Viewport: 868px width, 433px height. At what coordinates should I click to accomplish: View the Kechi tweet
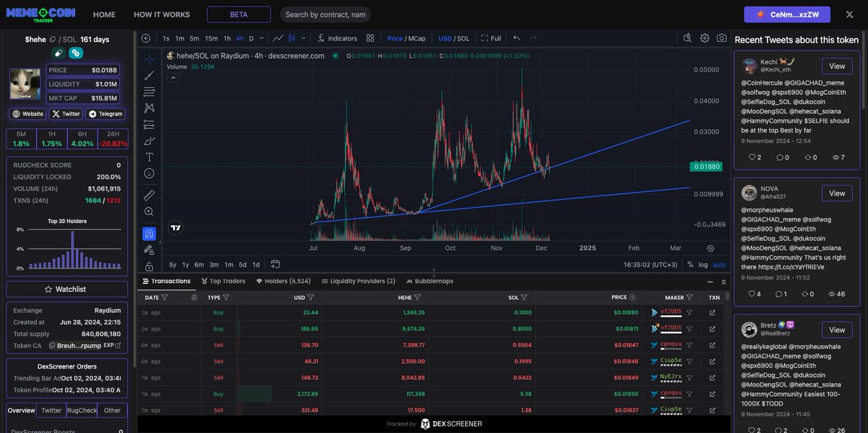[837, 66]
